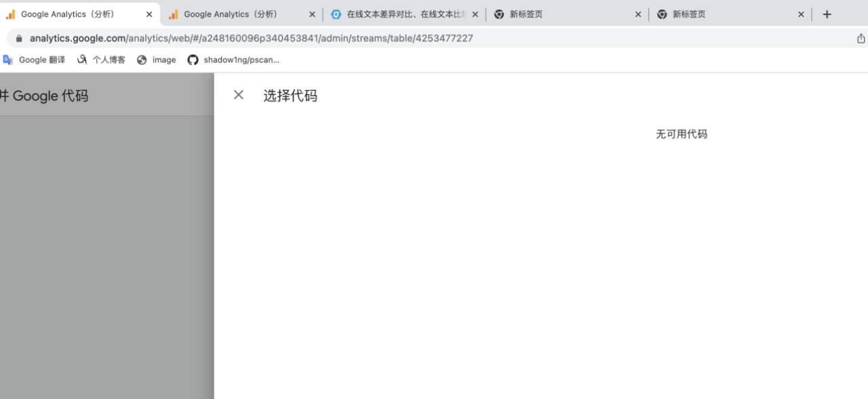The height and width of the screenshot is (399, 868).
Task: Click the 无可用代码 message text
Action: [682, 134]
